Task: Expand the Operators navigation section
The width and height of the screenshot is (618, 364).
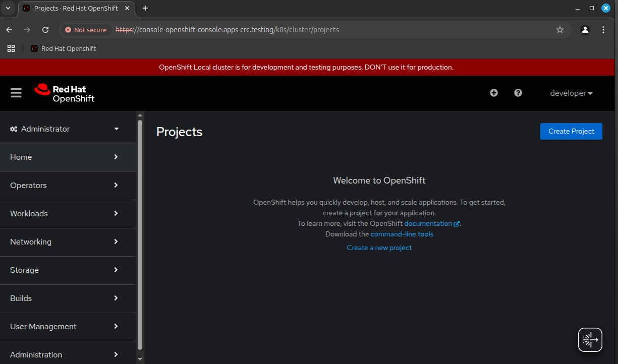Action: click(x=68, y=186)
